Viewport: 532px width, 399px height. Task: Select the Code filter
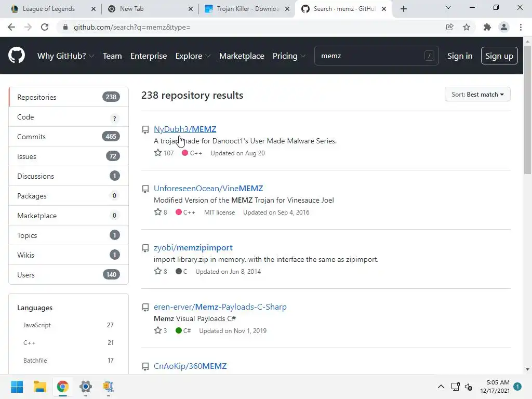click(69, 117)
